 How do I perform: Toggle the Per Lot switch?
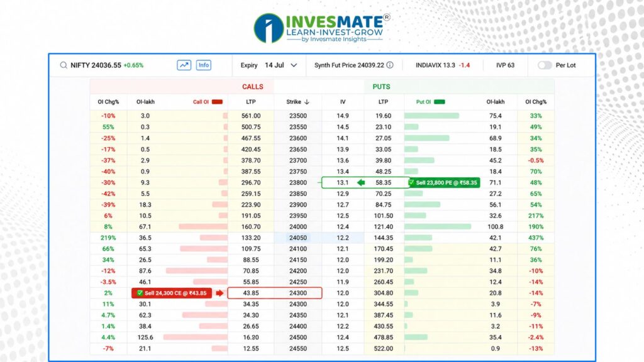click(x=545, y=65)
